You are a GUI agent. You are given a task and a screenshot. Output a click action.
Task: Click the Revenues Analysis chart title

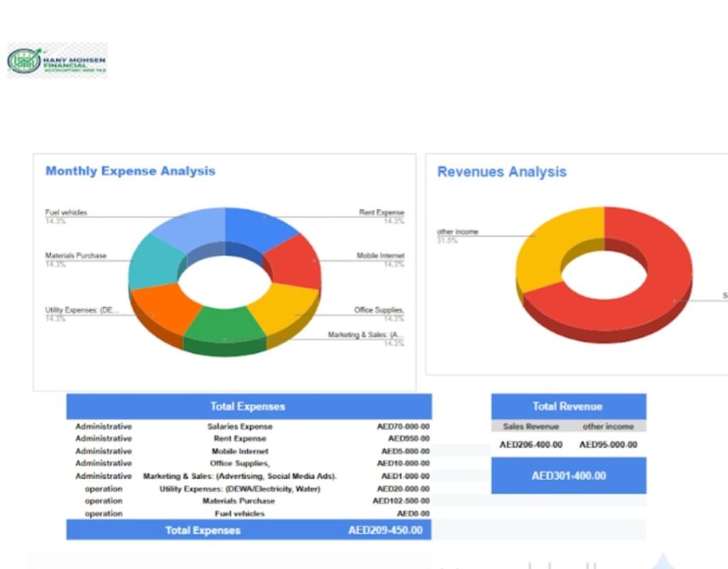(x=501, y=172)
